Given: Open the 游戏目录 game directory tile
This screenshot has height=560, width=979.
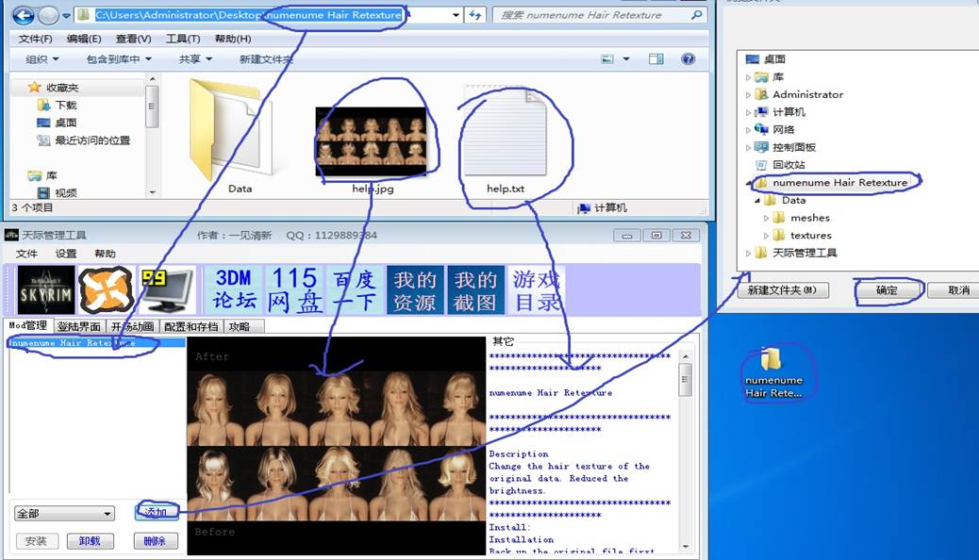Looking at the screenshot, I should point(537,289).
